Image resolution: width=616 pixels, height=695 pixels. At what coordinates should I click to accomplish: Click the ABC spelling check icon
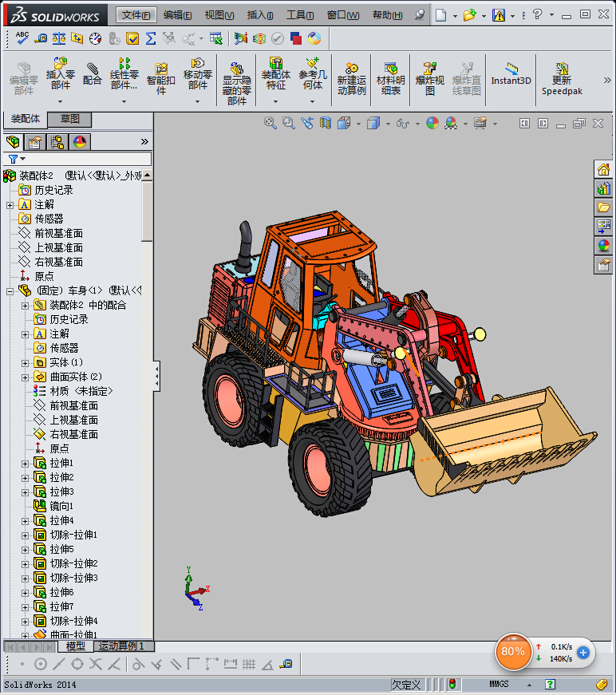(22, 38)
